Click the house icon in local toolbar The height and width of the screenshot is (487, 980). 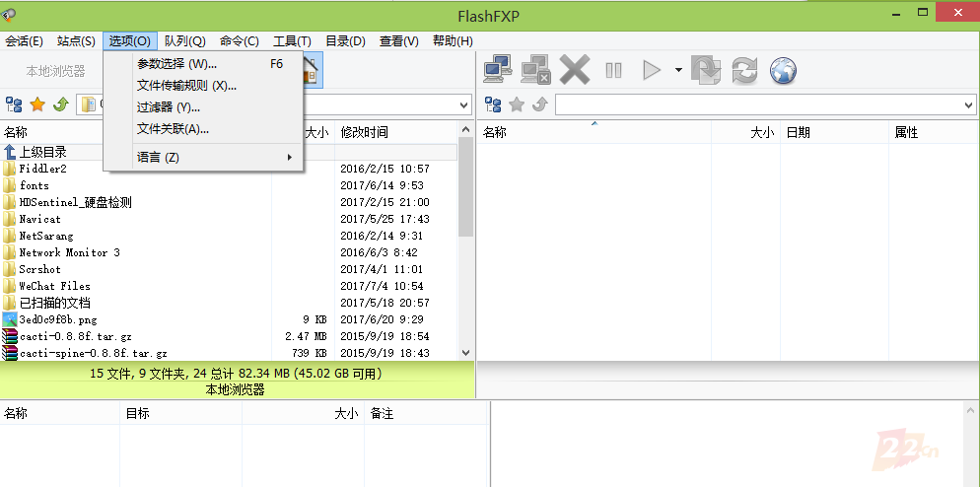coord(313,69)
